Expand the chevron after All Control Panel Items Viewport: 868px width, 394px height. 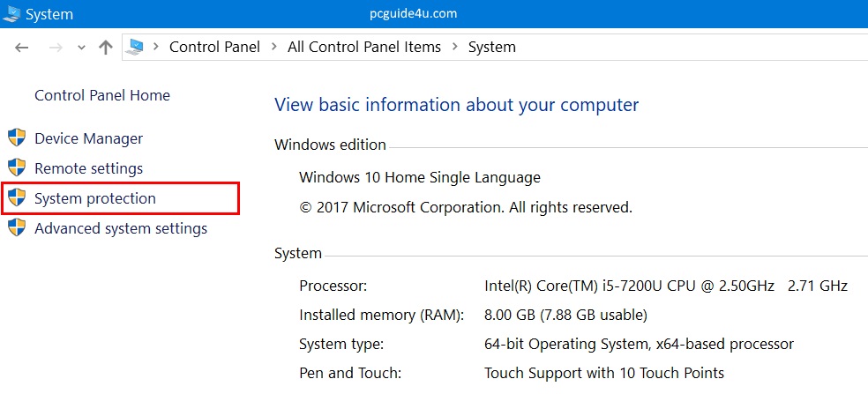pyautogui.click(x=455, y=48)
